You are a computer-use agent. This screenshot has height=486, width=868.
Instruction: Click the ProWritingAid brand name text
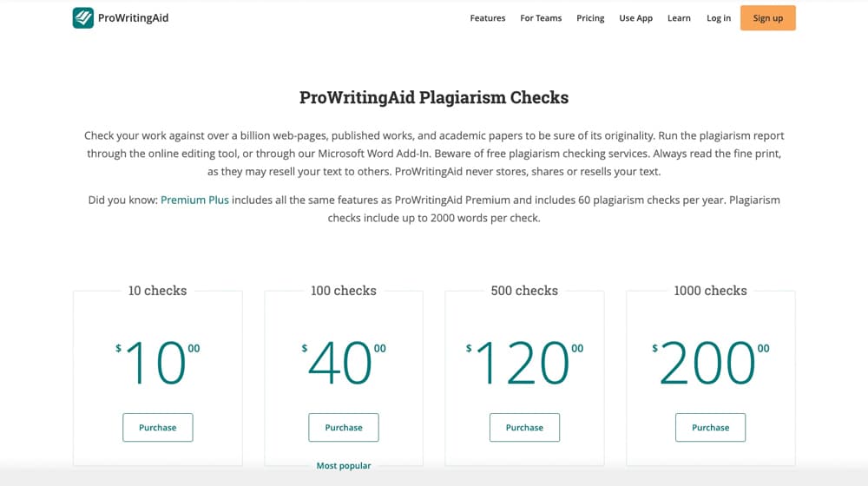point(133,17)
